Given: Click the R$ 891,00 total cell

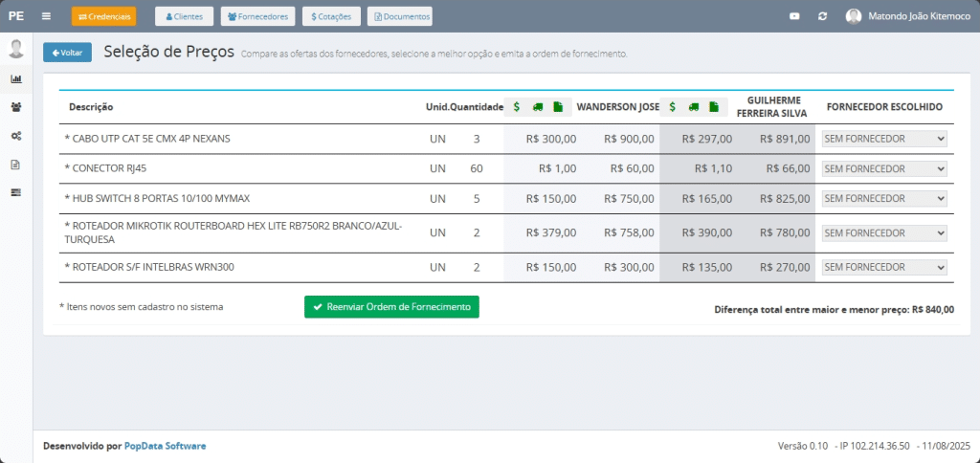Looking at the screenshot, I should 785,139.
